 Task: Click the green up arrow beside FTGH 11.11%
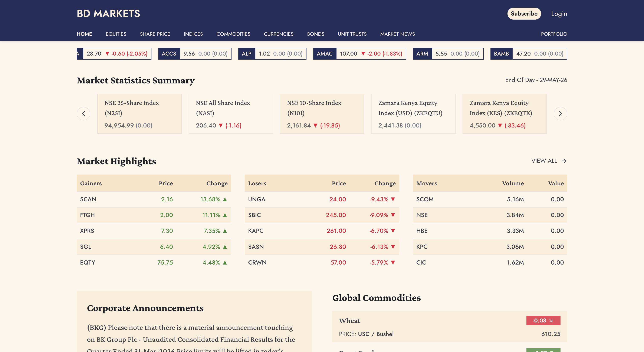coord(225,215)
